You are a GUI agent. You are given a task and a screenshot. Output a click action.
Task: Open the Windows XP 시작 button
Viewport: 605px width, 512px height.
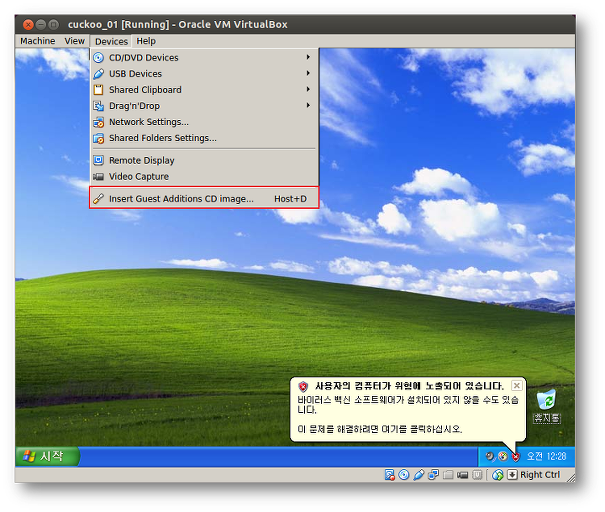47,456
